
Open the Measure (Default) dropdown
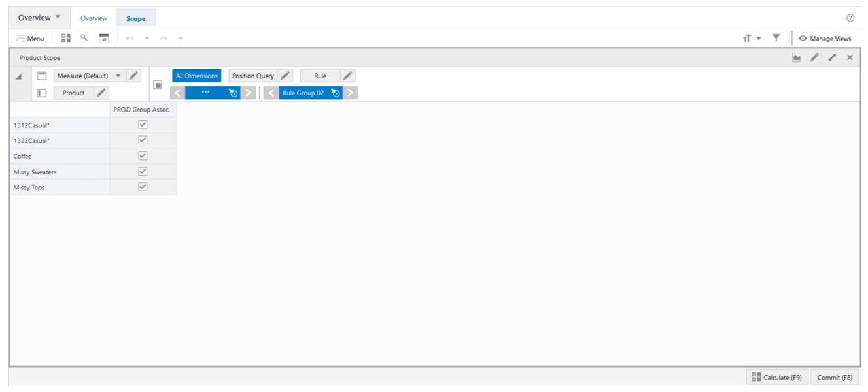120,75
